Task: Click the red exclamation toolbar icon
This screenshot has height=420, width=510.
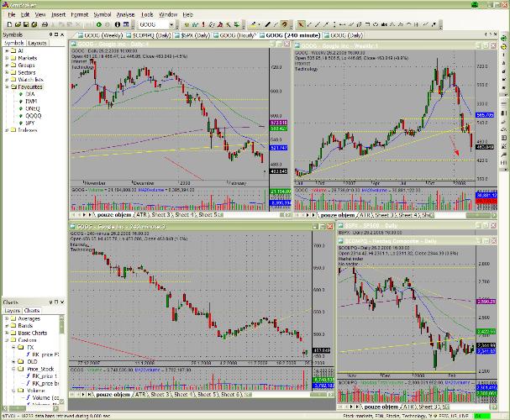Action: pyautogui.click(x=203, y=24)
